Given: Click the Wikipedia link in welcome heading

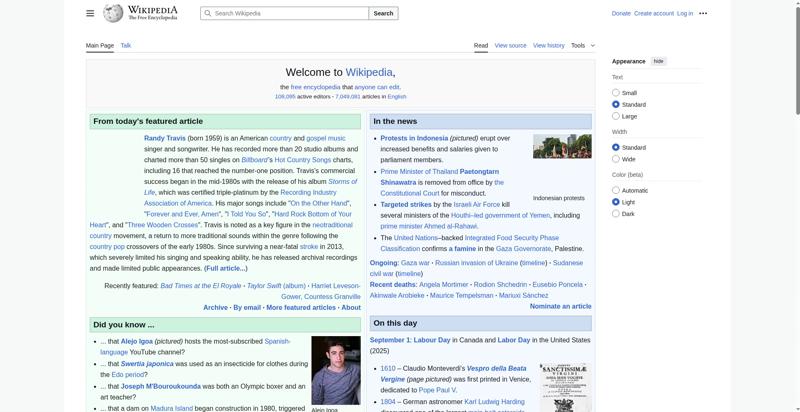Looking at the screenshot, I should (369, 72).
